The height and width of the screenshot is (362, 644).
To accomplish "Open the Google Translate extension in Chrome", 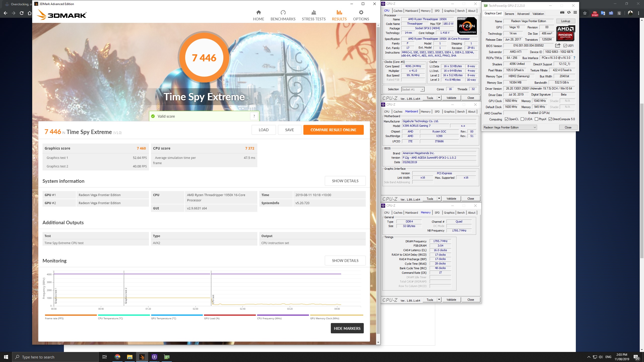I will point(603,13).
